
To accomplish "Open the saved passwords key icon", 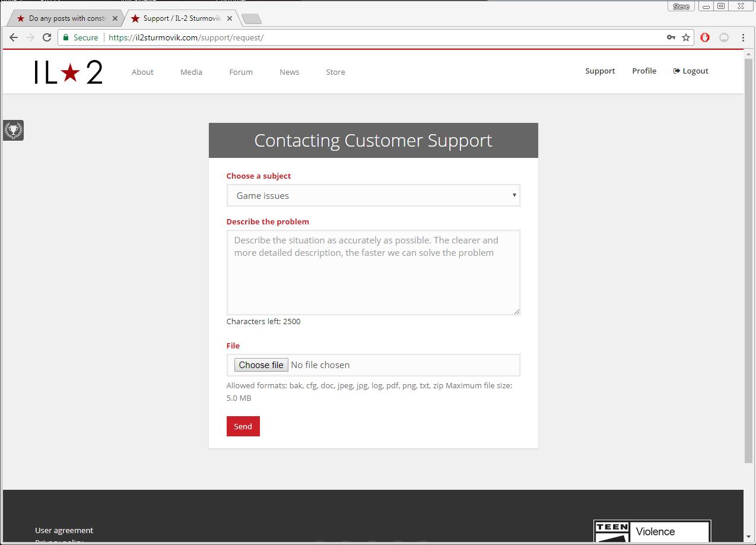I will click(x=671, y=37).
